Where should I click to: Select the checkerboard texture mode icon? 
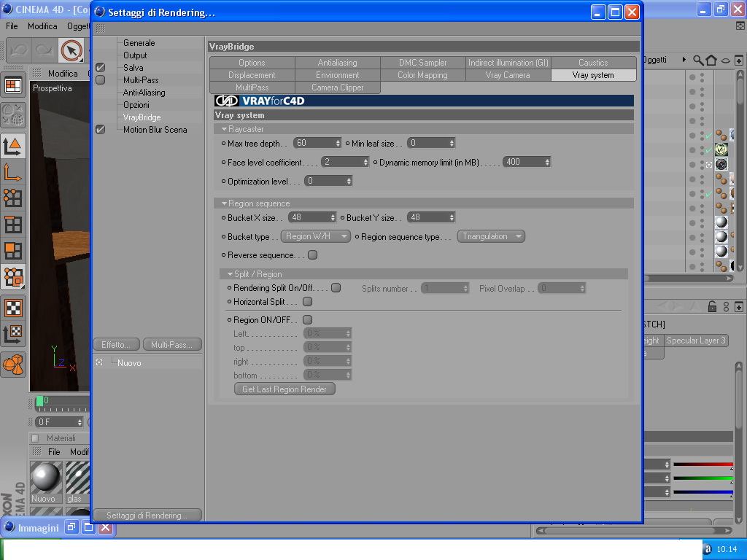coord(13,308)
